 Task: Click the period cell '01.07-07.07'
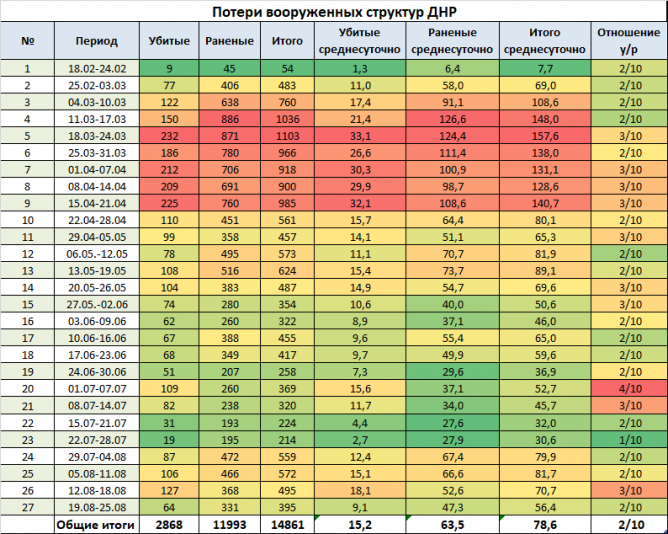[96, 387]
